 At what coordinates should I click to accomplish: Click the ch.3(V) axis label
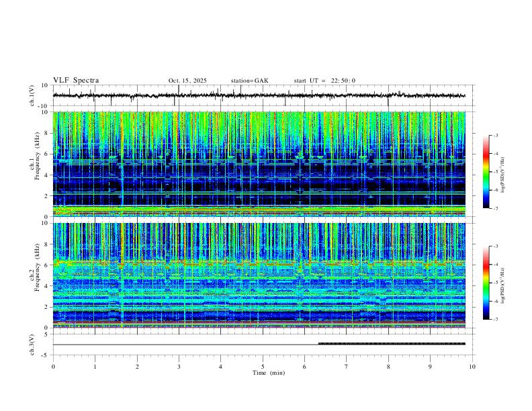click(32, 345)
